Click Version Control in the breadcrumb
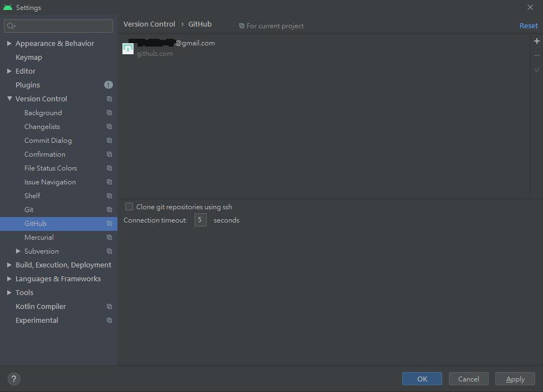543x392 pixels. click(x=149, y=24)
